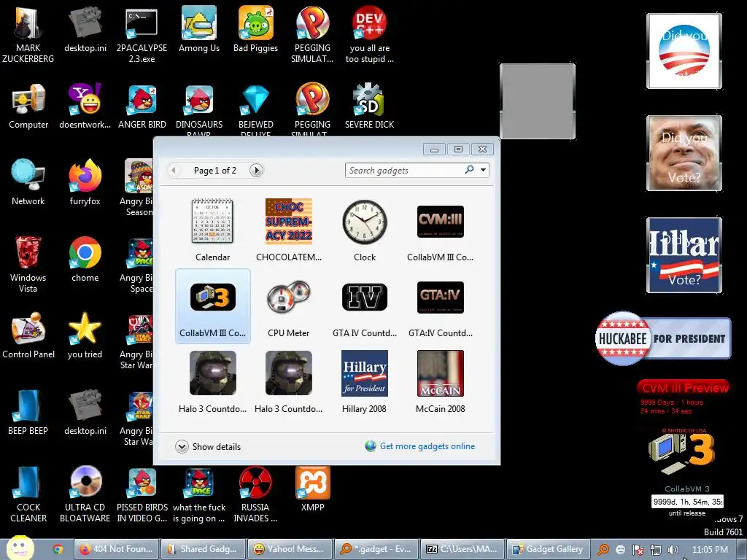747x560 pixels.
Task: Select 'what the fuck is going on' Angry Birds icon
Action: pos(198,494)
